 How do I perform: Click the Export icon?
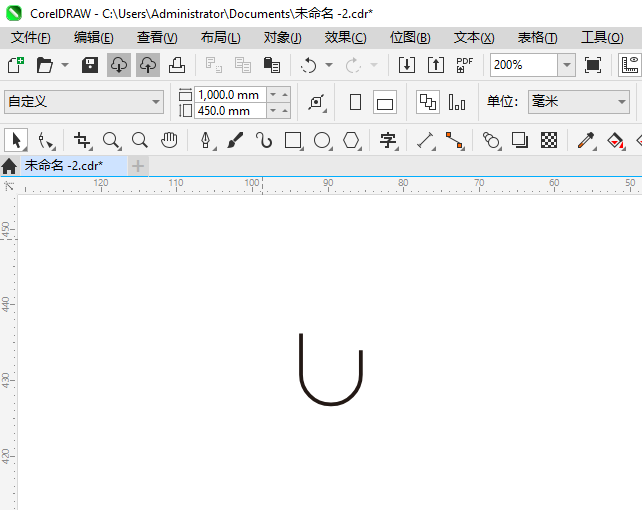coord(436,65)
